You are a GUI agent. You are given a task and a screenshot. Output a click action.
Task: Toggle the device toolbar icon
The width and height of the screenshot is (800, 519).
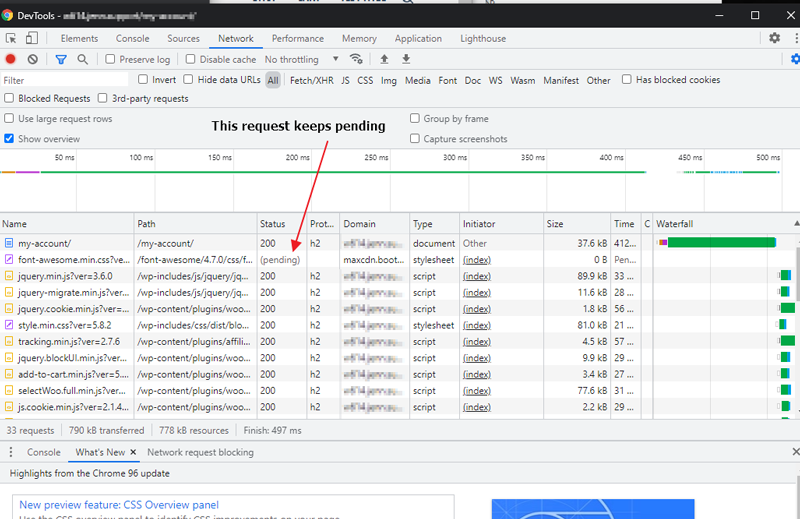click(32, 38)
